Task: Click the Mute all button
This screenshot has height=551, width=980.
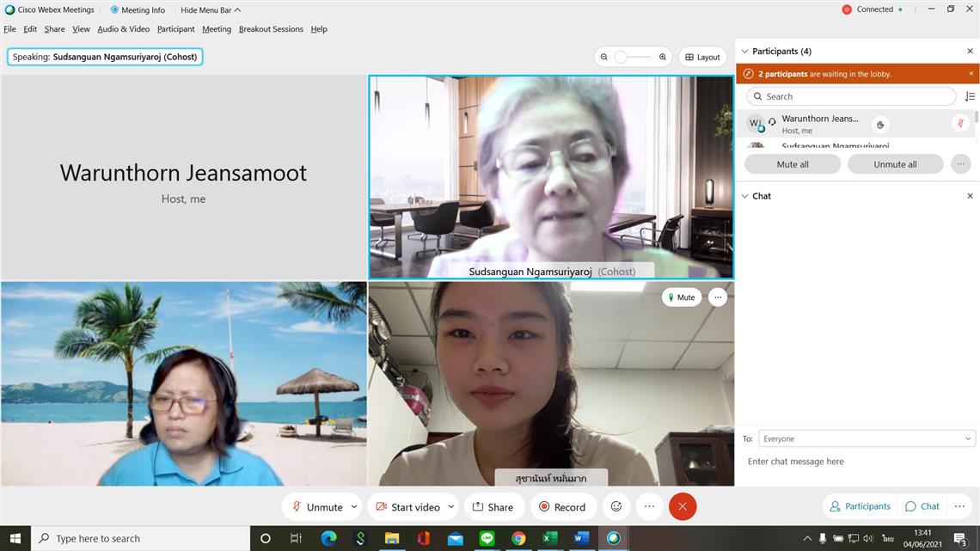Action: (792, 164)
